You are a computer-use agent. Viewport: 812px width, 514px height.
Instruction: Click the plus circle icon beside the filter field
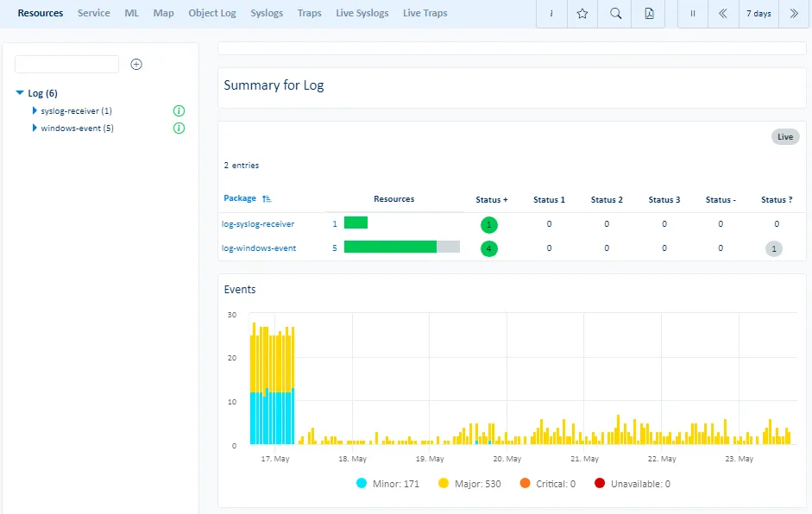click(x=136, y=65)
